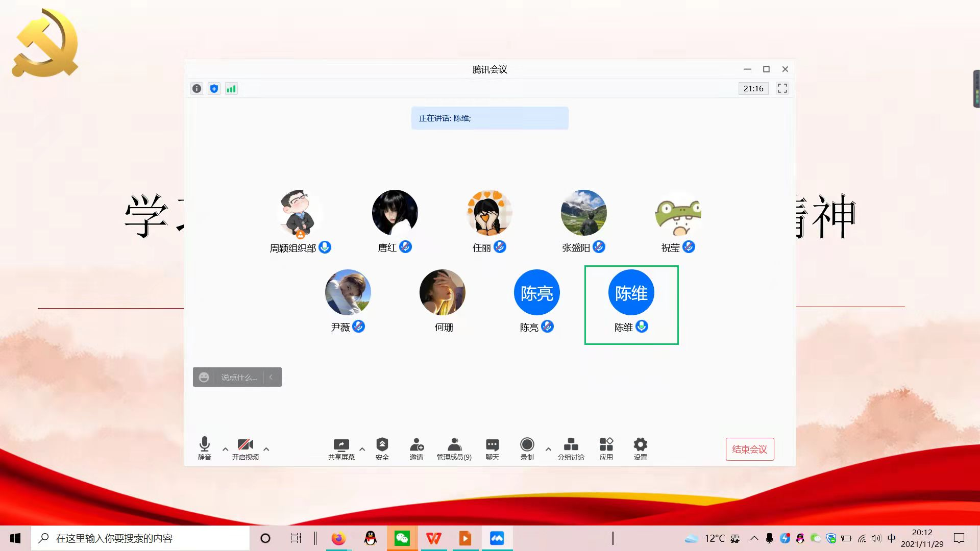The width and height of the screenshot is (980, 551).
Task: Open the 应用 apps panel
Action: (x=606, y=449)
